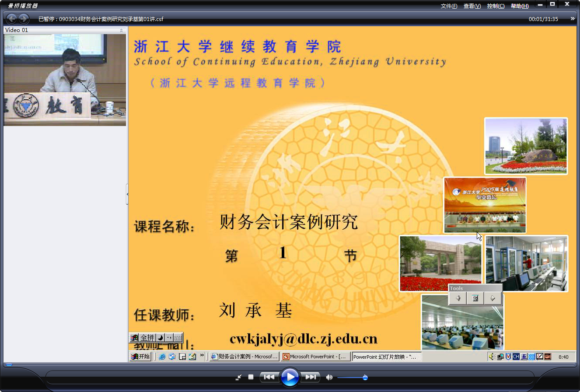Image resolution: width=580 pixels, height=392 pixels.
Task: Click the Tools panel middle menu button
Action: click(x=475, y=298)
